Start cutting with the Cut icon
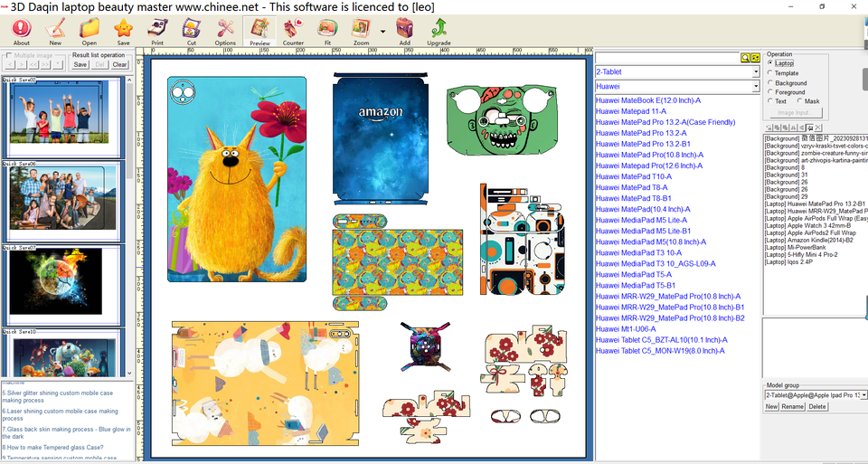The image size is (868, 464). tap(192, 31)
